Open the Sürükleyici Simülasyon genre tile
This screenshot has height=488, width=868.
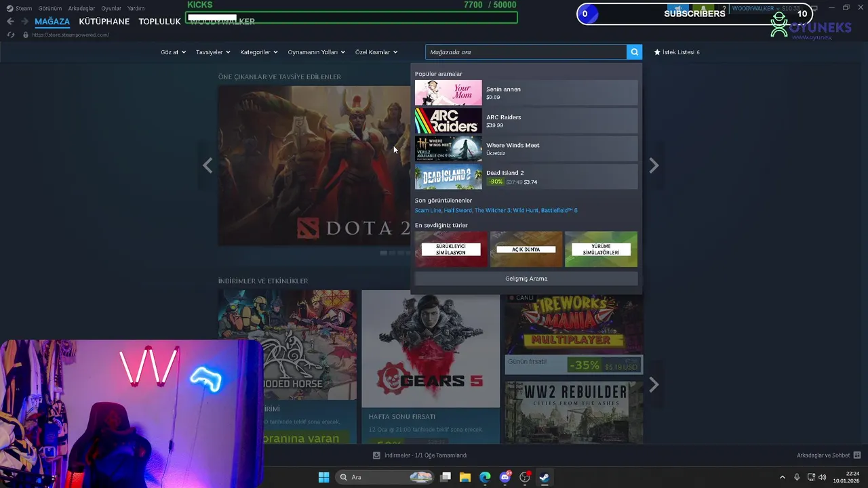point(451,249)
